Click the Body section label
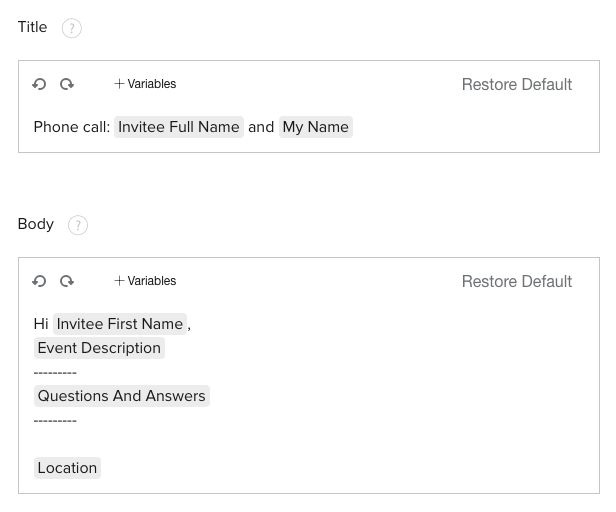 [36, 224]
